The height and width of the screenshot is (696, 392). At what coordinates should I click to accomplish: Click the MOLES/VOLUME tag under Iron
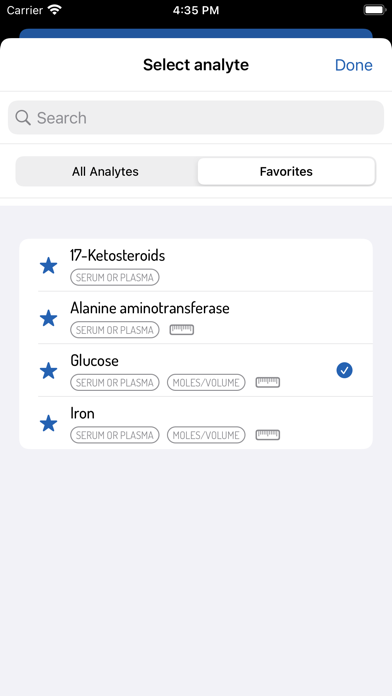(x=206, y=435)
